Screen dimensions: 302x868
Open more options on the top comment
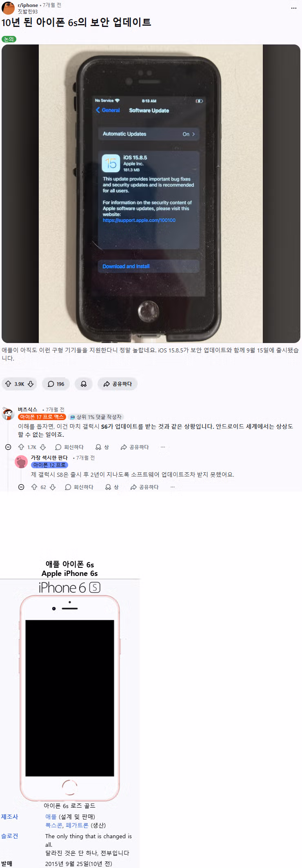[x=163, y=447]
